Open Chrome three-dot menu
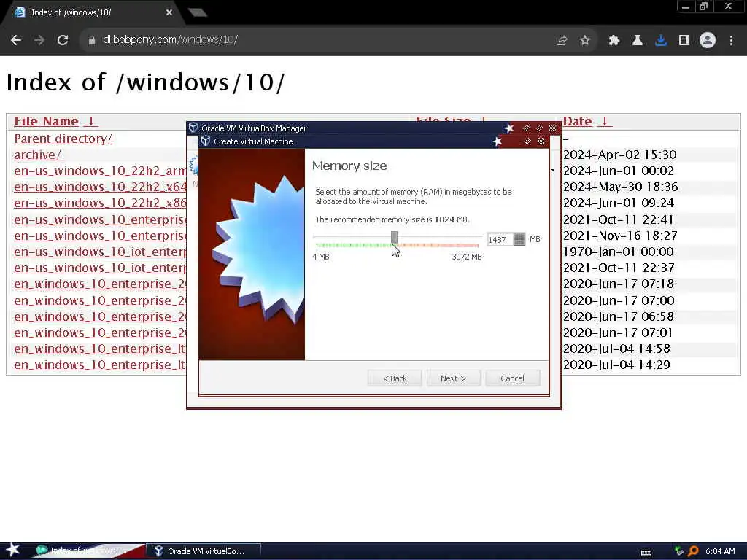Viewport: 747px width, 560px height. click(x=731, y=41)
